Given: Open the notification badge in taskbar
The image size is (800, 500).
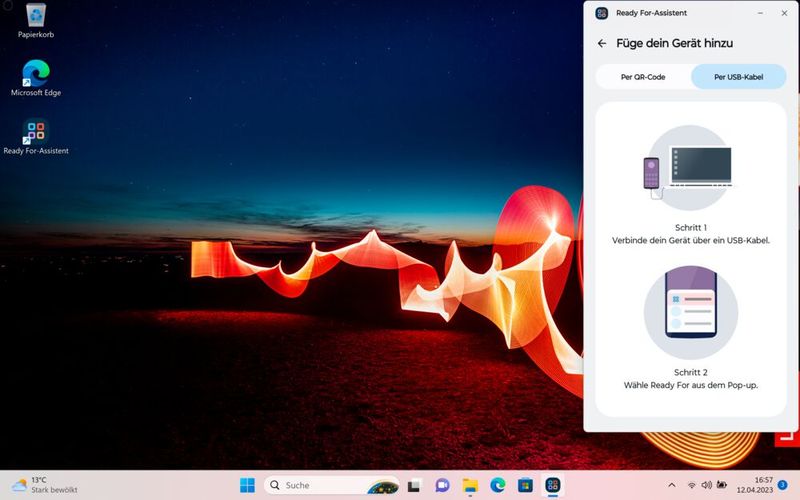Looking at the screenshot, I should 782,485.
